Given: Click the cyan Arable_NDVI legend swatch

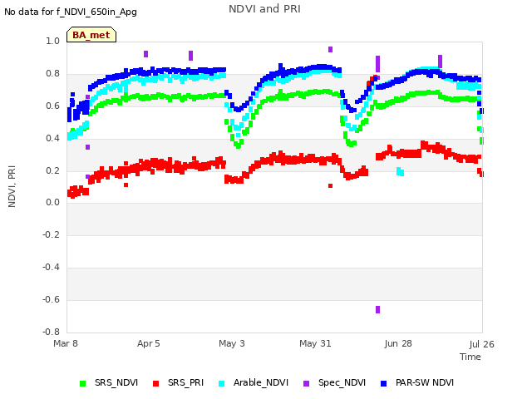Looking at the screenshot, I should 222,384.
